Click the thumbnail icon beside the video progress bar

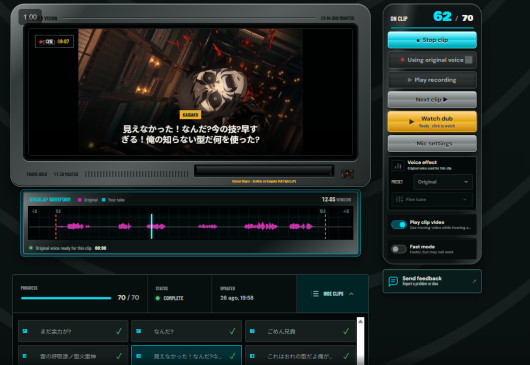pyautogui.click(x=347, y=174)
